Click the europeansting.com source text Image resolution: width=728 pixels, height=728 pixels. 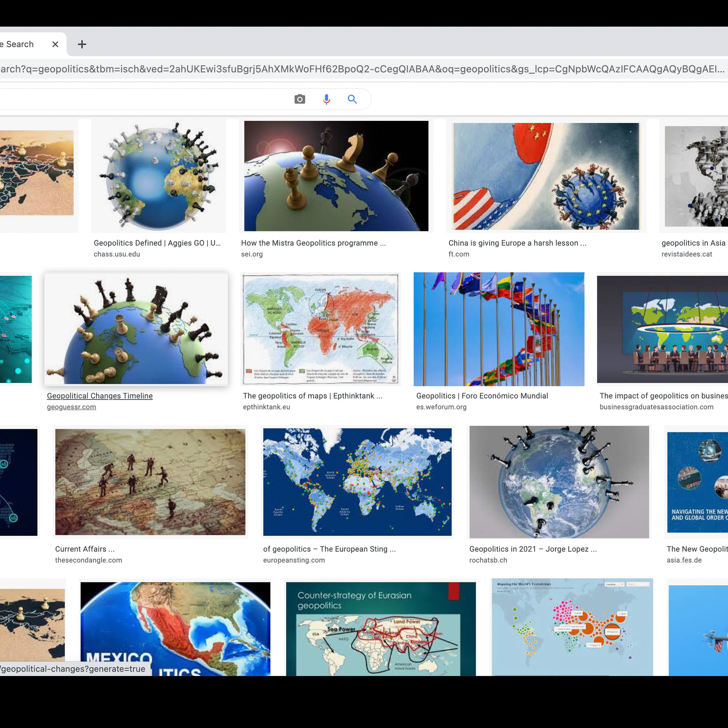[294, 560]
